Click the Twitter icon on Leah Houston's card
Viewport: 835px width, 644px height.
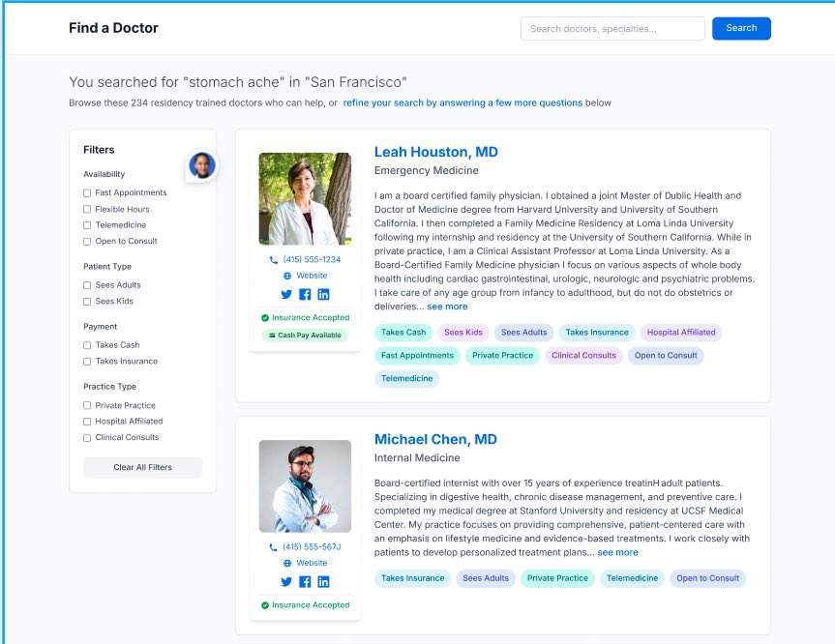tap(285, 295)
